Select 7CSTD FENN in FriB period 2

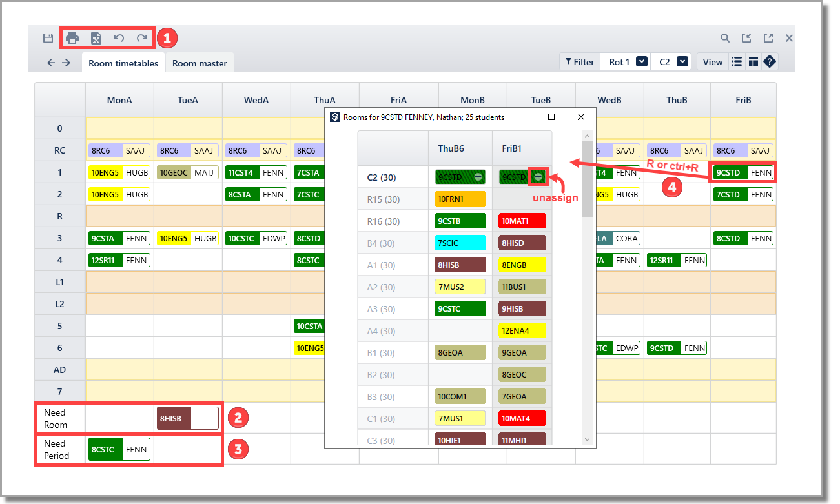click(743, 194)
